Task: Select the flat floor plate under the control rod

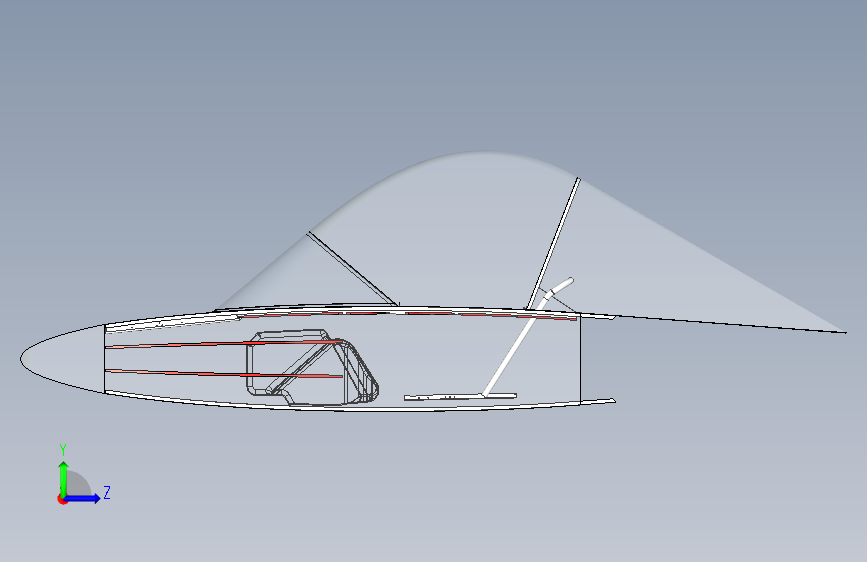Action: [460, 397]
